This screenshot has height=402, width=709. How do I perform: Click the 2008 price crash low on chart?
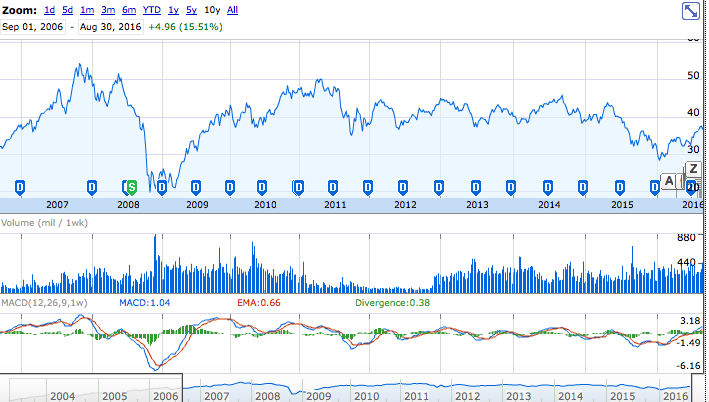pos(151,191)
